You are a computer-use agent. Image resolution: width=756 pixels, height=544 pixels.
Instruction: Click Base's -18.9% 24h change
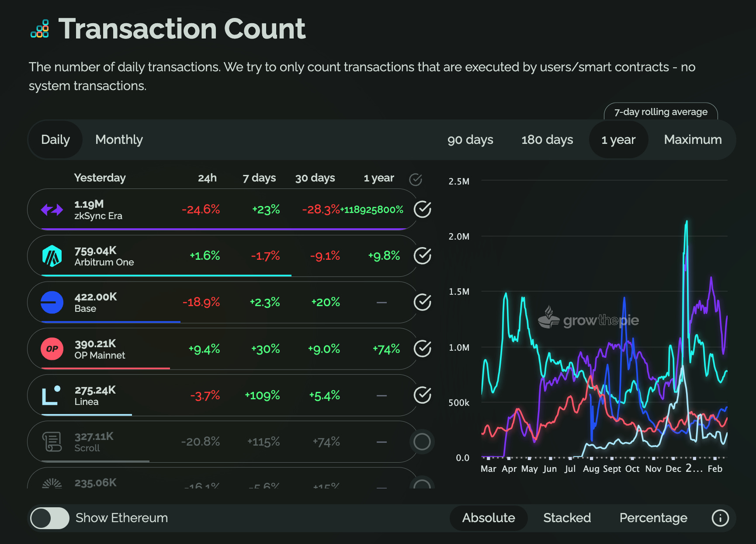point(201,302)
